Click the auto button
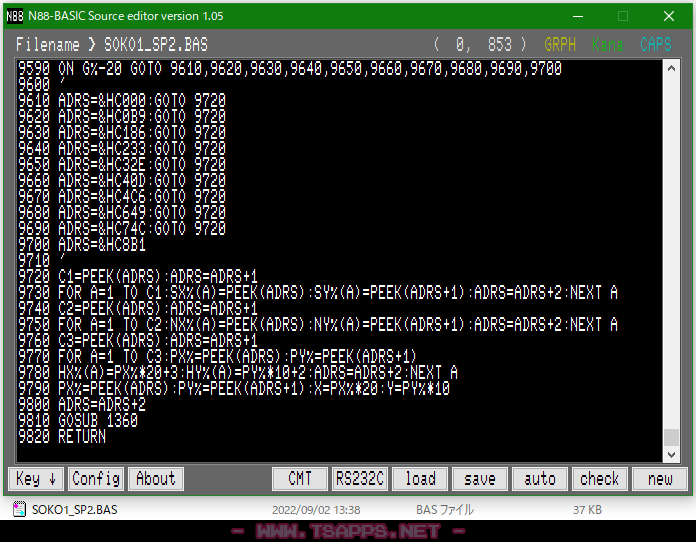The width and height of the screenshot is (696, 542). click(540, 479)
